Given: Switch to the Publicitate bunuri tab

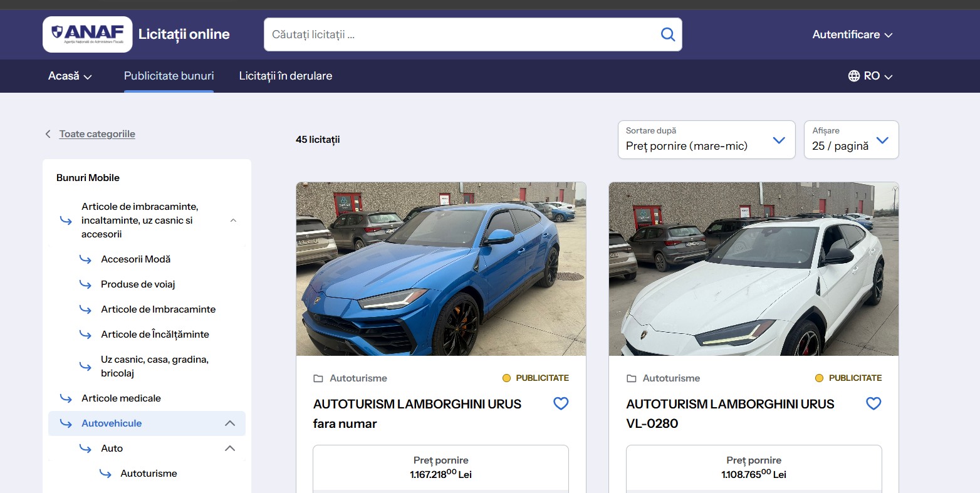Looking at the screenshot, I should 169,75.
